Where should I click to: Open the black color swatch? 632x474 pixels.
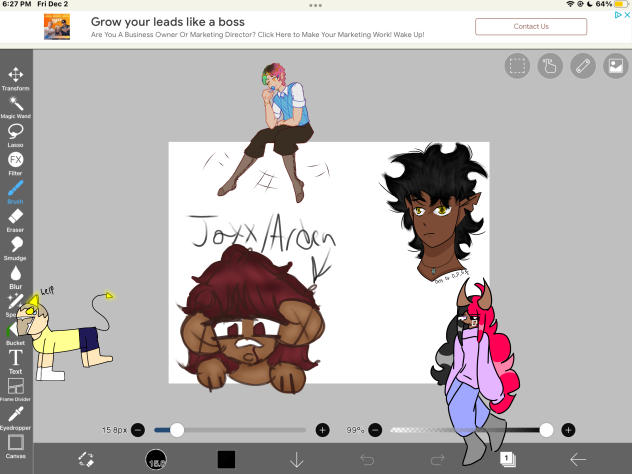(x=226, y=459)
